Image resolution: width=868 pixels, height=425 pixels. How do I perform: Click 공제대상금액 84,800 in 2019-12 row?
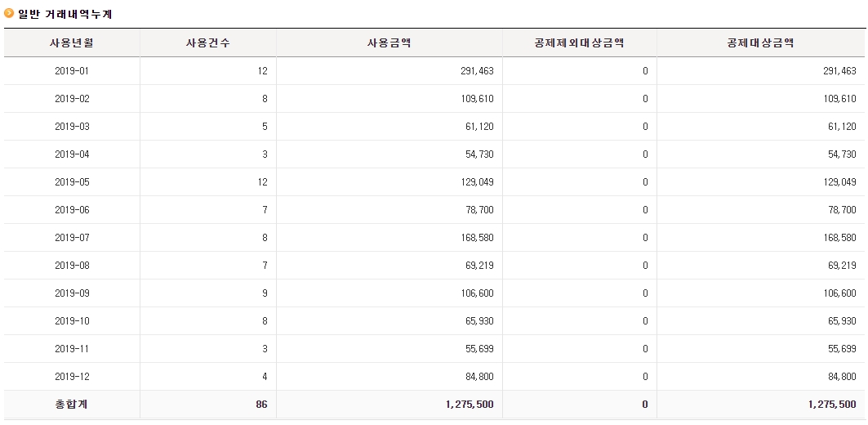(841, 376)
